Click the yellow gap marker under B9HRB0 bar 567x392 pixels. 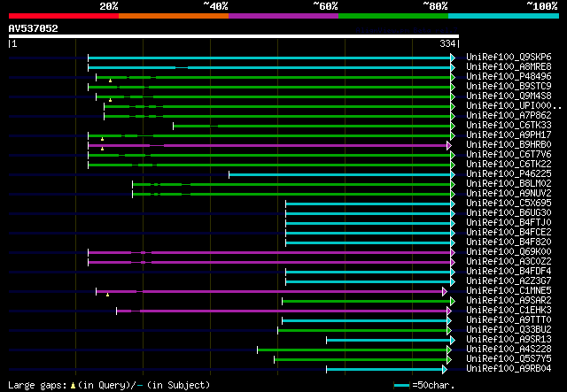103,149
